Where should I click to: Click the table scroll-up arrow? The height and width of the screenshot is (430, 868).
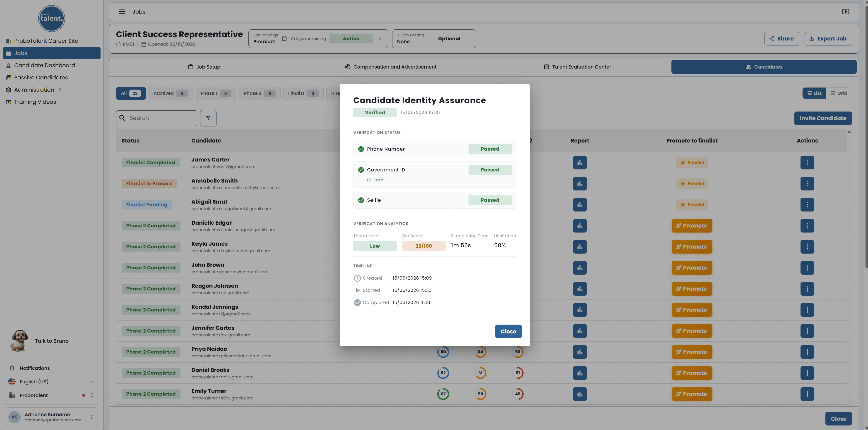[849, 132]
